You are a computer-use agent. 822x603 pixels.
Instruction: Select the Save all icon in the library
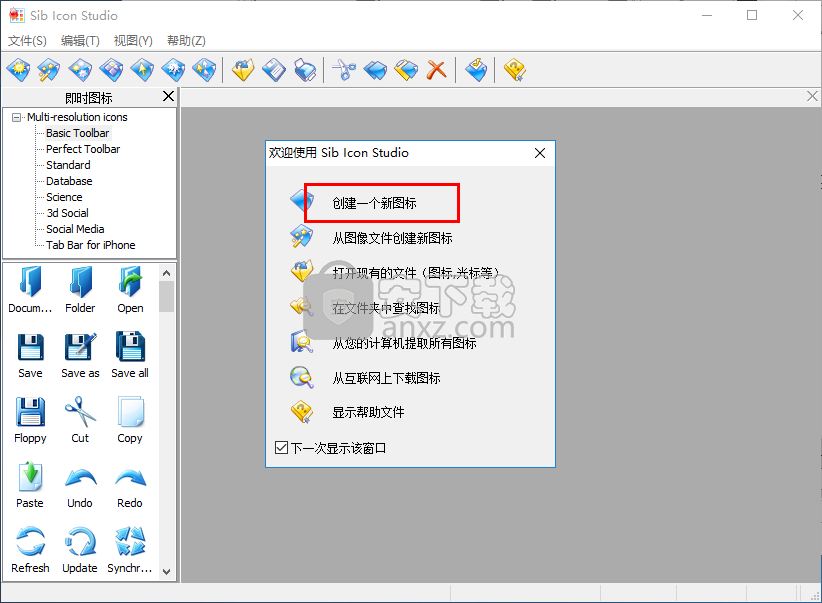(x=130, y=354)
